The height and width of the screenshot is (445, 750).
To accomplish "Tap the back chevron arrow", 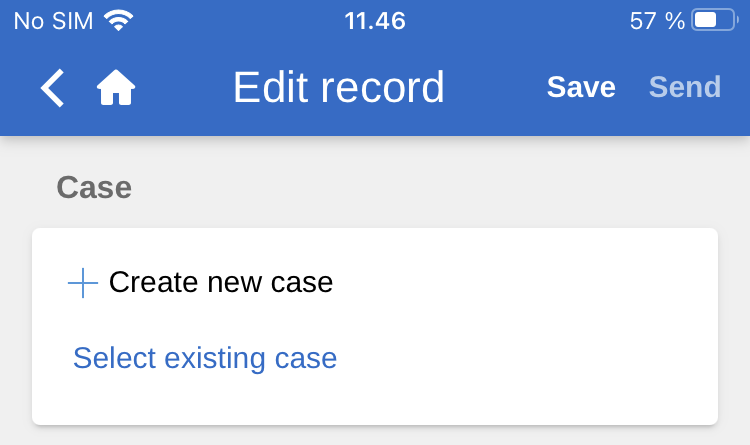I will (52, 88).
